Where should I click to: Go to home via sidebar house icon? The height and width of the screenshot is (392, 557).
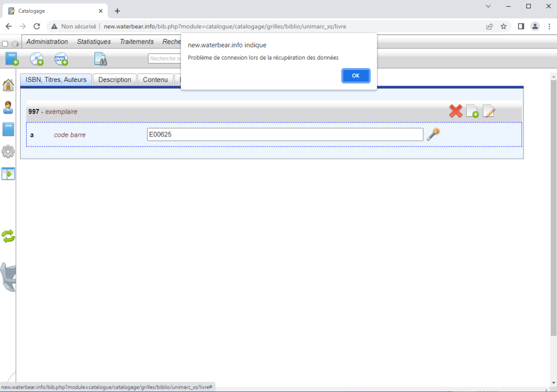(8, 85)
